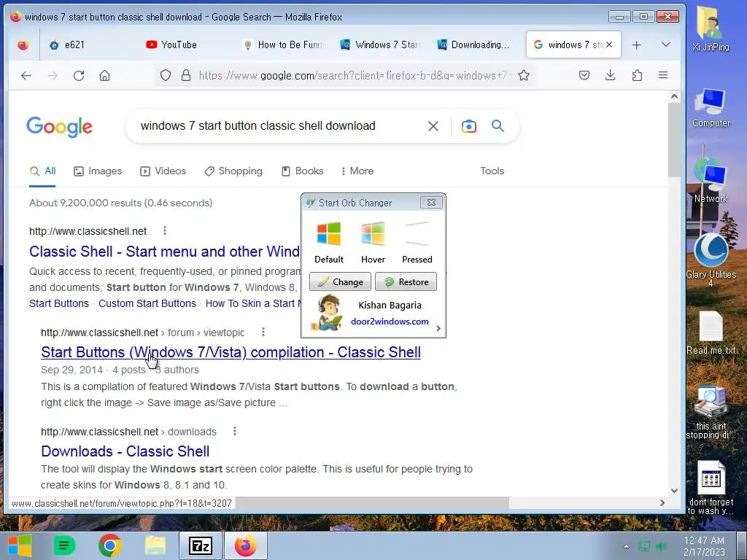Click Change button in Start Orb Changer
747x560 pixels.
(x=340, y=282)
